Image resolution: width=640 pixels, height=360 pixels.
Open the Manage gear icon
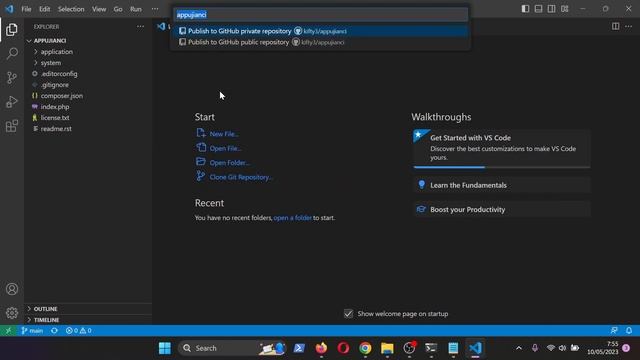click(12, 313)
